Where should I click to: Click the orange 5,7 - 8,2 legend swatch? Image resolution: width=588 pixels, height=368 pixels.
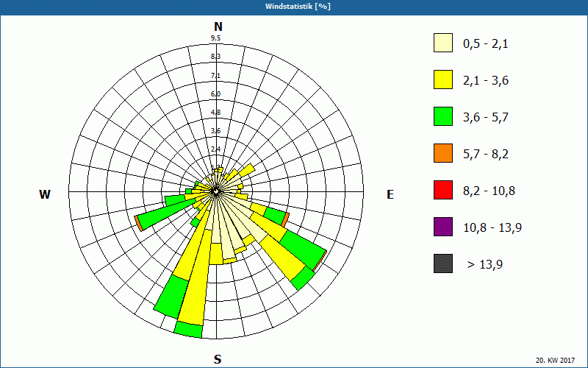tap(443, 153)
